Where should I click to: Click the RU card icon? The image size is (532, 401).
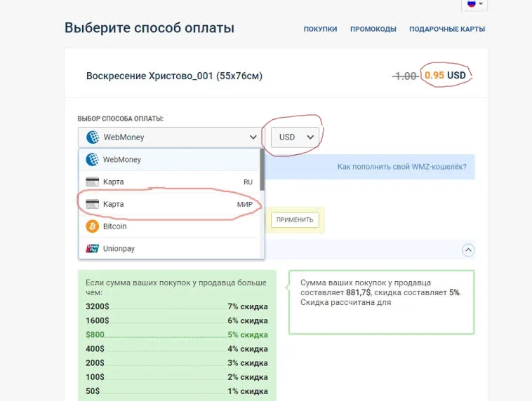coord(93,182)
